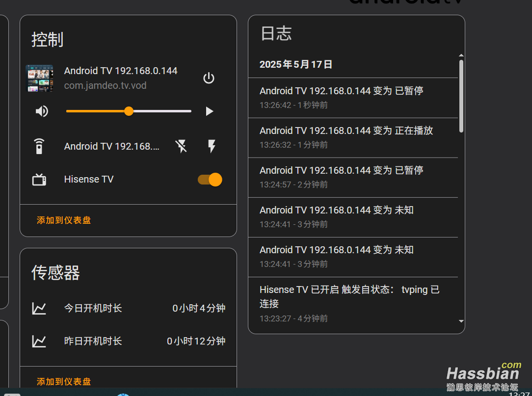Click the log scrollbar thumb
This screenshot has height=396, width=532.
(461, 96)
